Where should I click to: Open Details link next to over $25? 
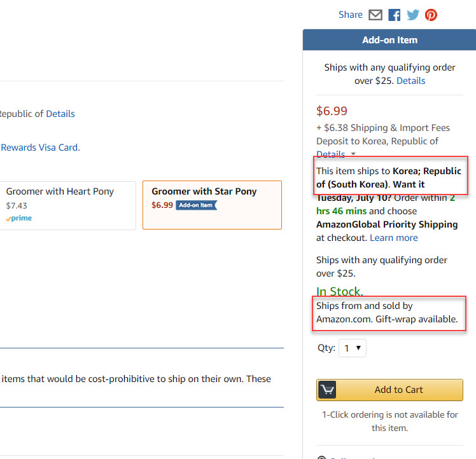pos(410,81)
